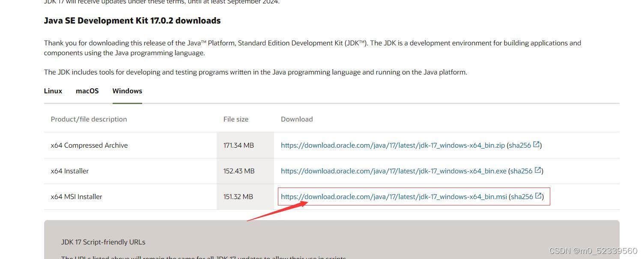The height and width of the screenshot is (259, 644).
Task: Click the Java SE Development Kit 17.0.2 heading
Action: (x=132, y=20)
